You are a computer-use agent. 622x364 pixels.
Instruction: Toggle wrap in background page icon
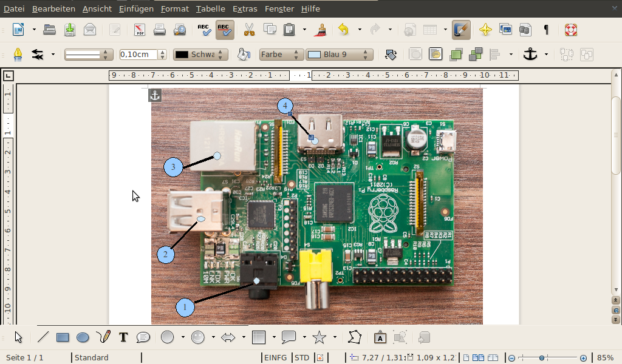pos(435,54)
